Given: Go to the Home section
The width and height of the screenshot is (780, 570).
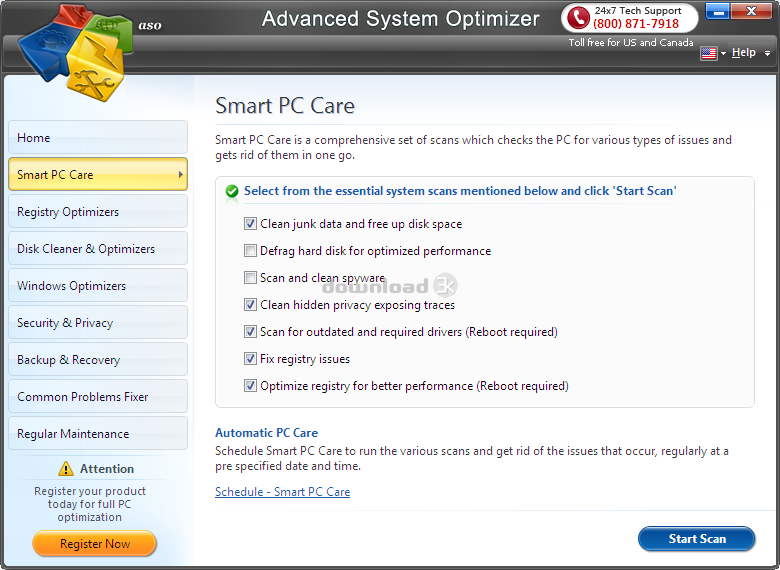Looking at the screenshot, I should (x=98, y=137).
